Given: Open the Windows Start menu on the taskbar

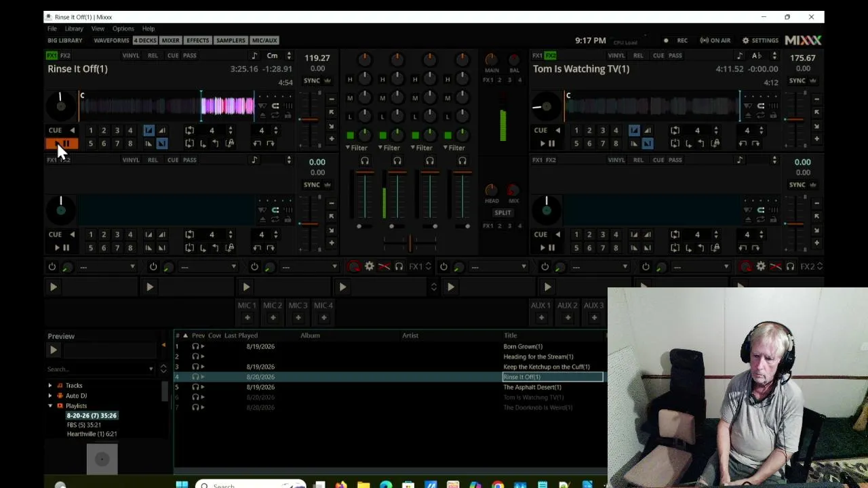Looking at the screenshot, I should tap(182, 485).
